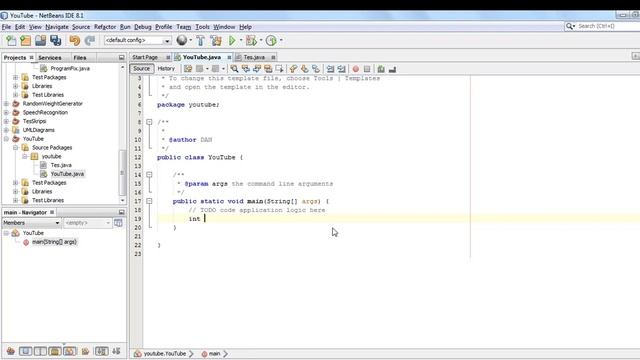The height and width of the screenshot is (360, 640).
Task: Click Find Next Occurrence icon
Action: tap(257, 69)
